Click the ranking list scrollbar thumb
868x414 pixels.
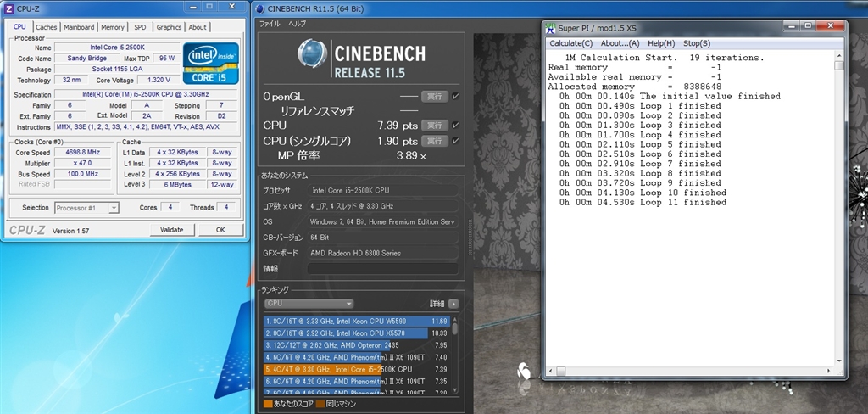click(x=455, y=328)
